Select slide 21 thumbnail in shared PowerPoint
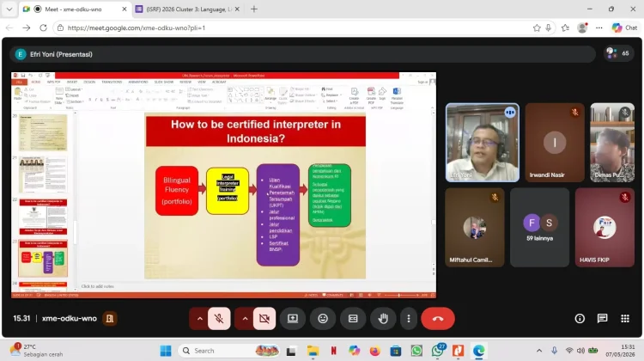The image size is (644, 361). tap(43, 174)
